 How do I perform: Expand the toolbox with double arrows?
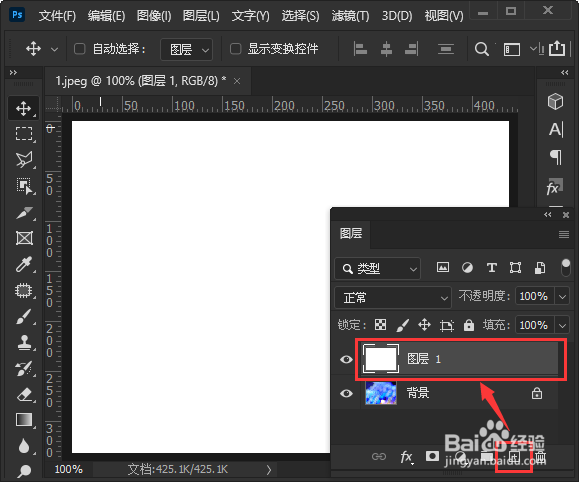(x=13, y=72)
